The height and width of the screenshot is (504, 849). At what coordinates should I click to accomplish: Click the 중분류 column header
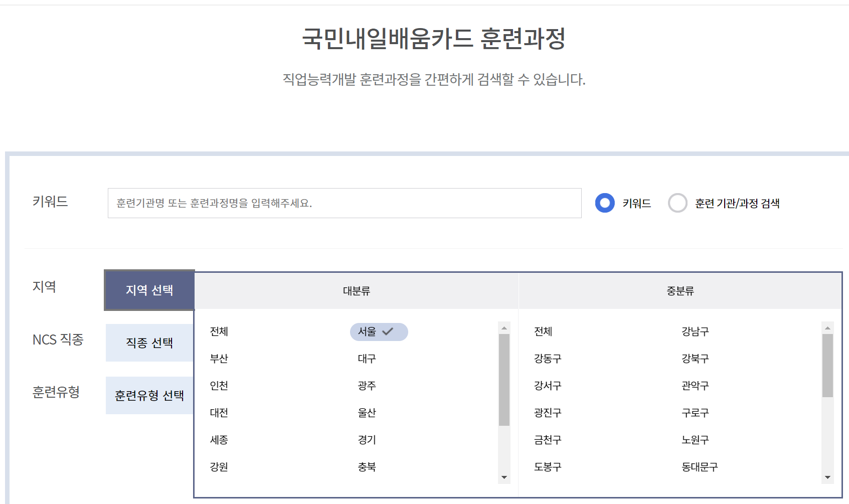(x=681, y=291)
